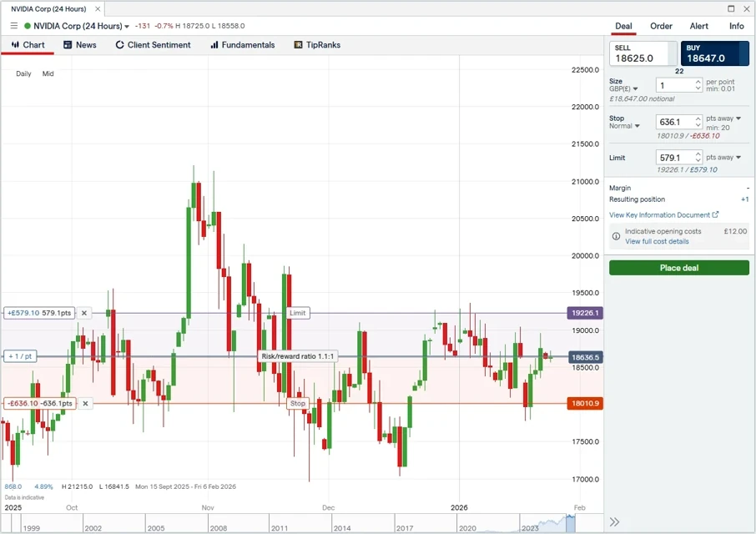
Task: Show the Client Sentiment tab
Action: point(154,45)
